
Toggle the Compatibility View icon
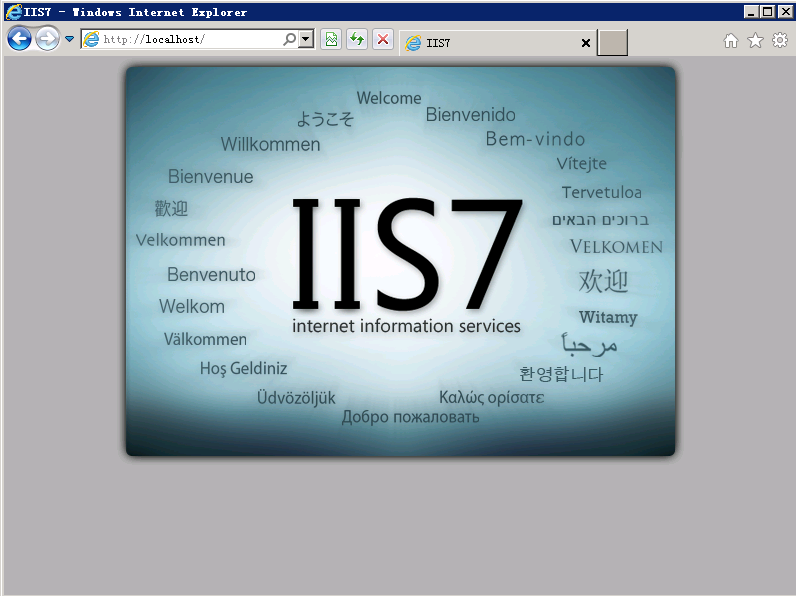[x=331, y=39]
